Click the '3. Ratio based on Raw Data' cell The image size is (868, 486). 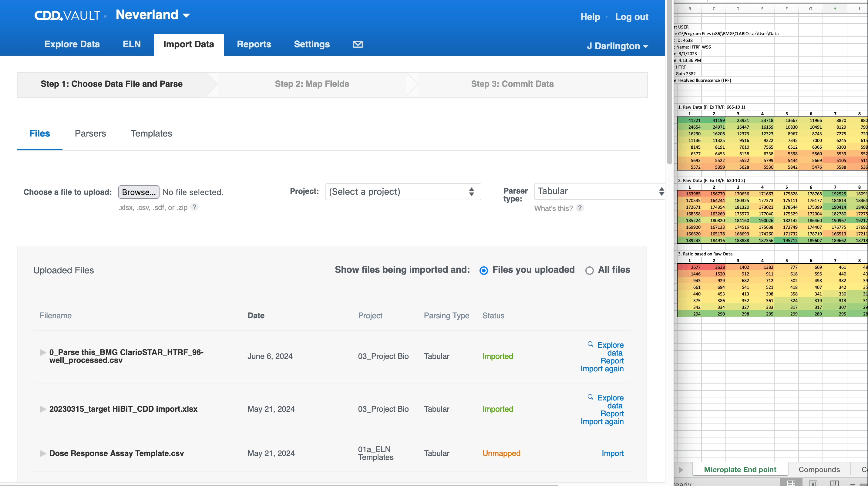(705, 254)
